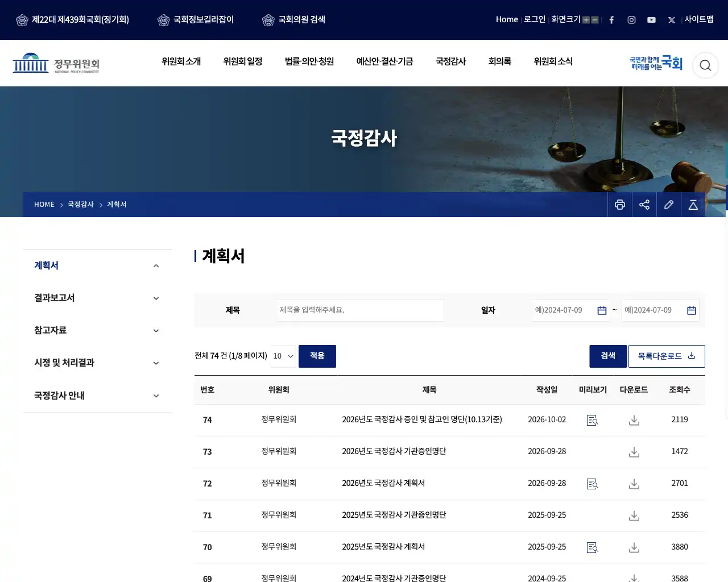Open the 사이트맵 link
The height and width of the screenshot is (582, 728).
pos(699,19)
